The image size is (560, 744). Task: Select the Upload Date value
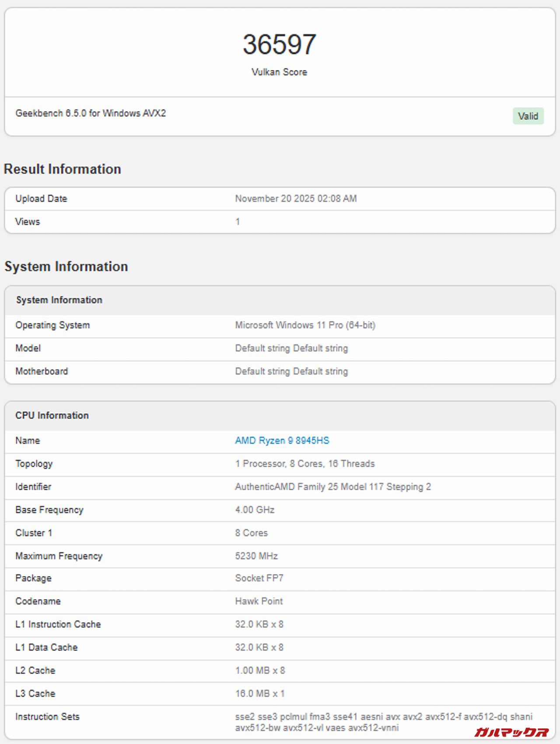(x=296, y=199)
